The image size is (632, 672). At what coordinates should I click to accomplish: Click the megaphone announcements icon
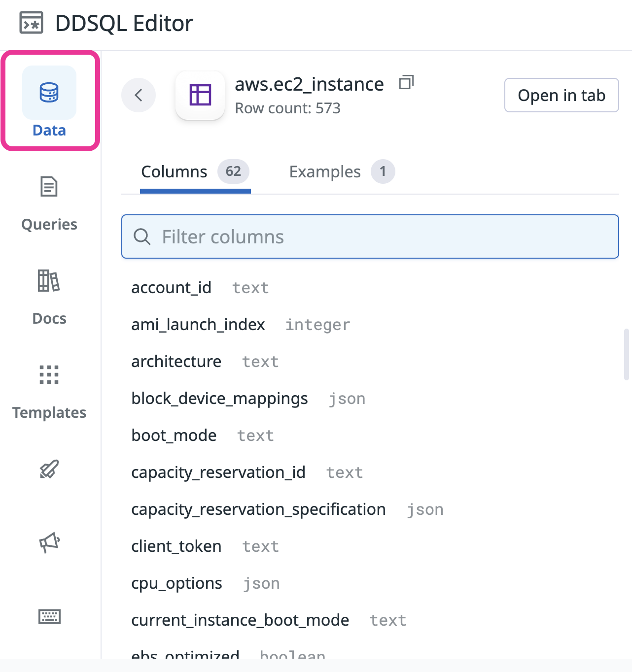coord(49,543)
